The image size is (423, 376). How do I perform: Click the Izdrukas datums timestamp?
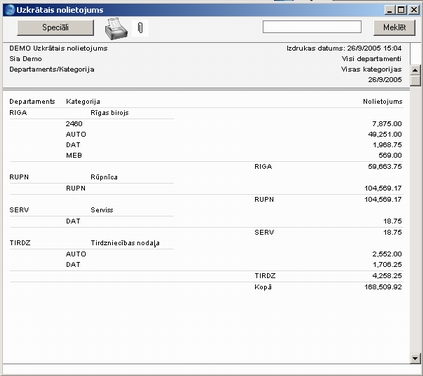click(x=344, y=48)
